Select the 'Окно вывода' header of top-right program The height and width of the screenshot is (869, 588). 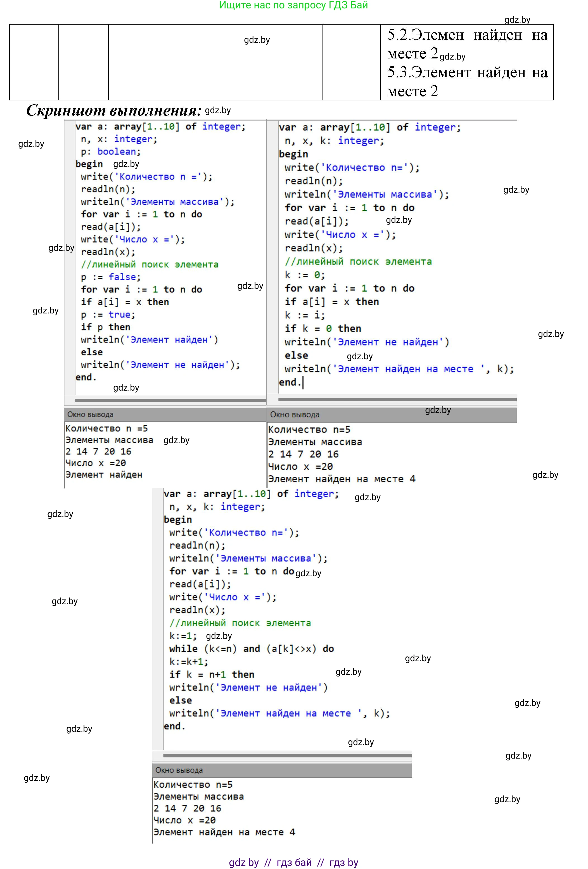(x=295, y=415)
